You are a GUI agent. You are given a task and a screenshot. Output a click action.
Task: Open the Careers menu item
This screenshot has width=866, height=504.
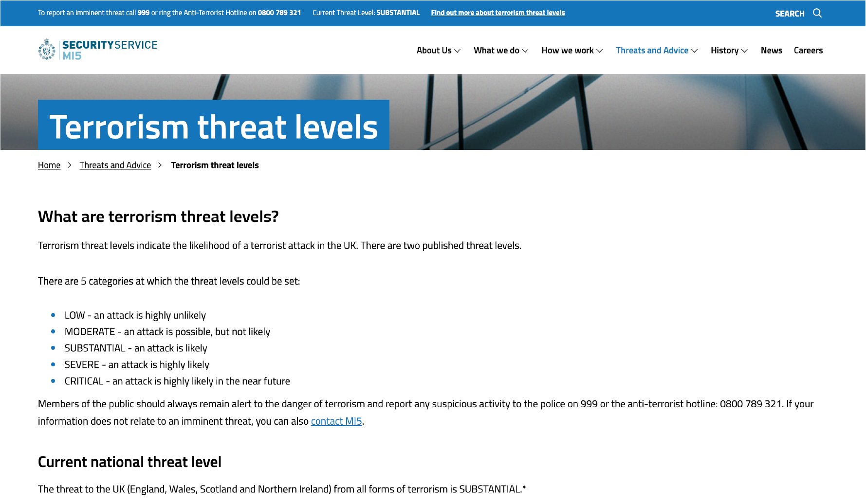808,50
